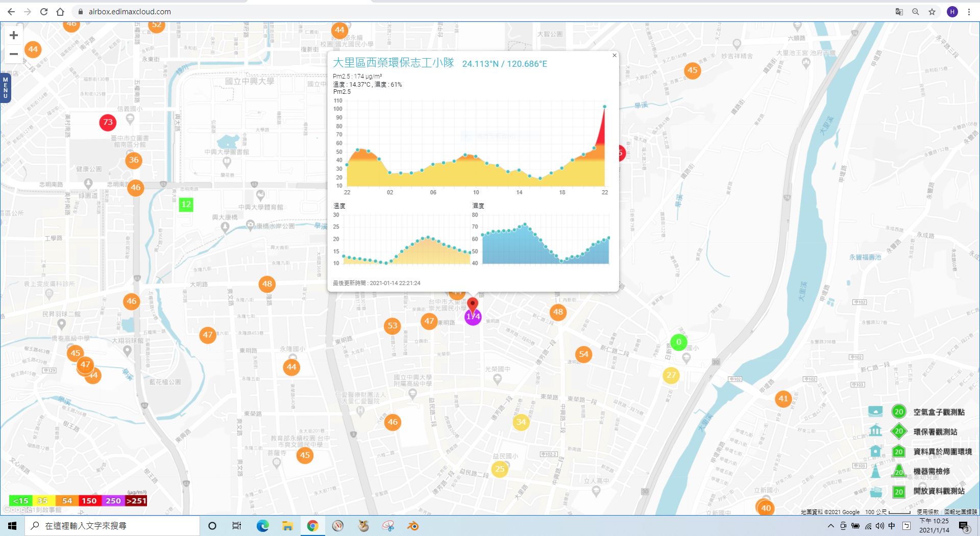The image size is (980, 536).
Task: Click the red 150 color scale swatch
Action: tap(89, 501)
